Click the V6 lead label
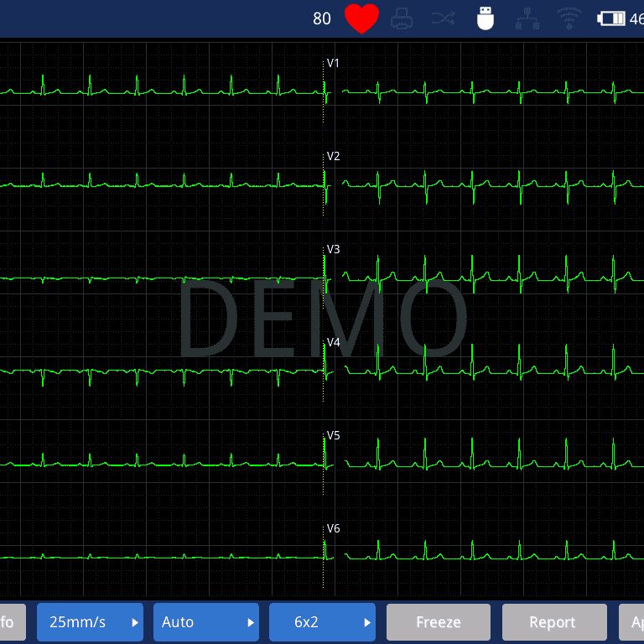644x644 pixels. coord(333,529)
